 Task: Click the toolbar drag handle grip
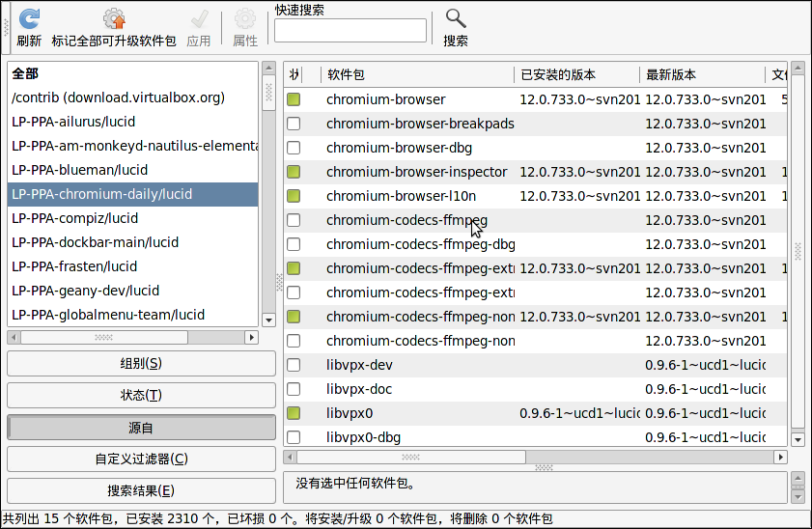click(6, 27)
